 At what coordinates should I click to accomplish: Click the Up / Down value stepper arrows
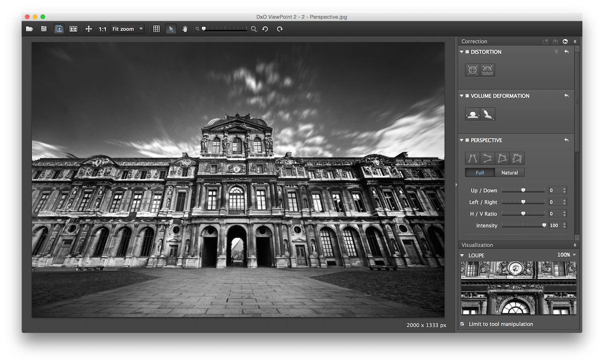(x=564, y=190)
